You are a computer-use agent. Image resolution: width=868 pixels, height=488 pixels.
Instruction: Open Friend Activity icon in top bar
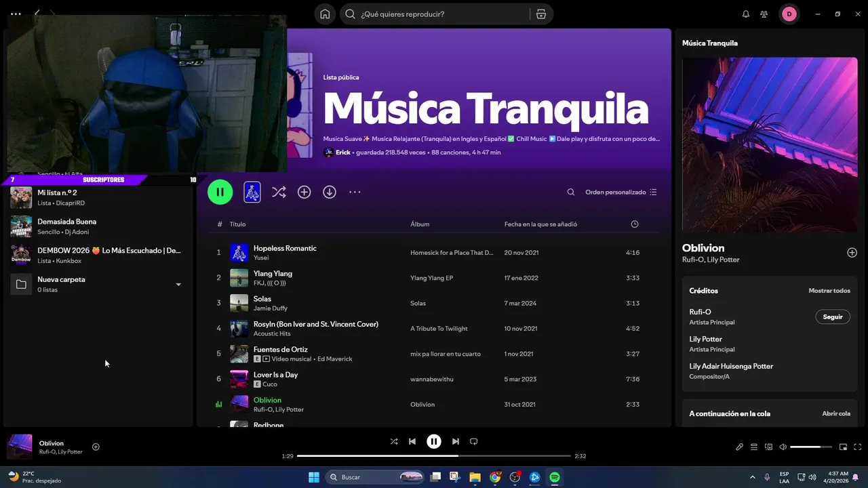click(764, 14)
